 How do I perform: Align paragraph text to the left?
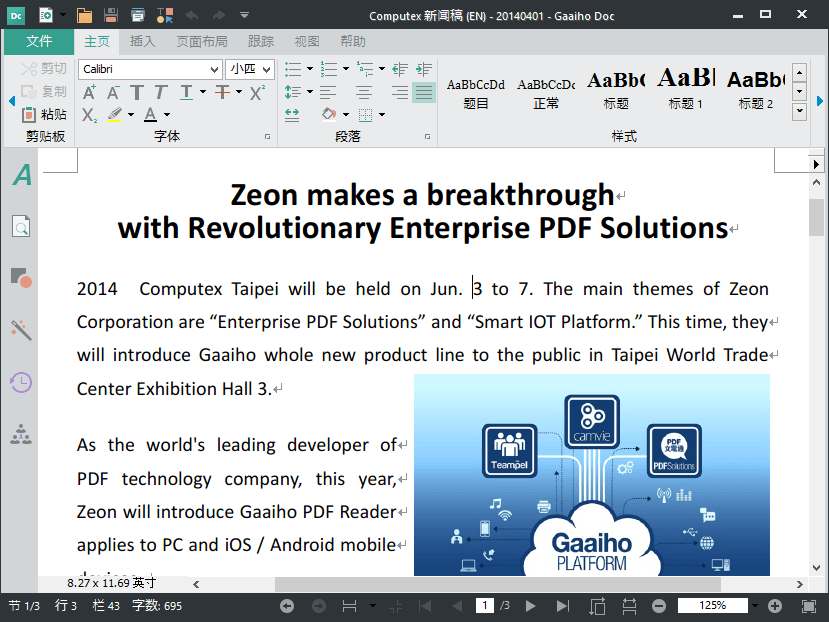pyautogui.click(x=328, y=93)
